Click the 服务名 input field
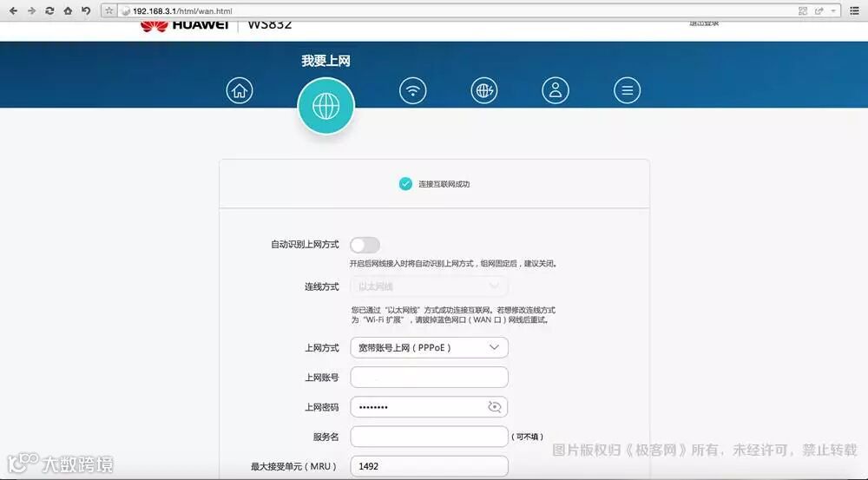 point(429,437)
